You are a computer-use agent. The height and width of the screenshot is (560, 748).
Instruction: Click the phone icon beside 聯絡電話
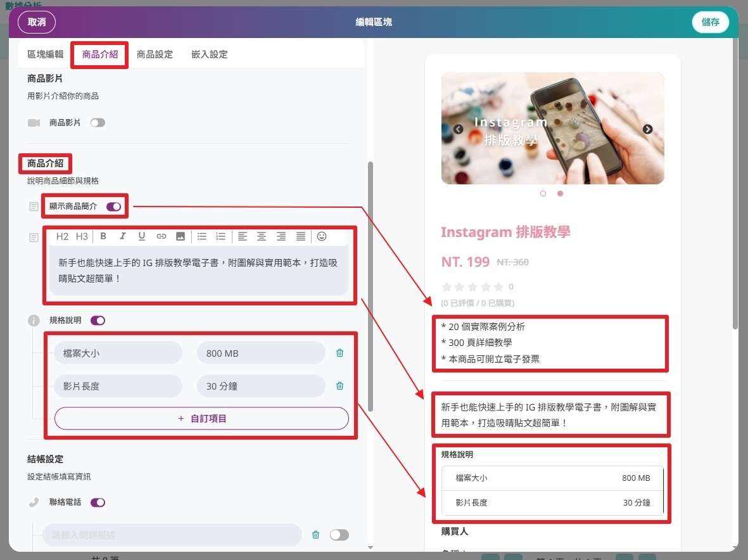click(34, 502)
